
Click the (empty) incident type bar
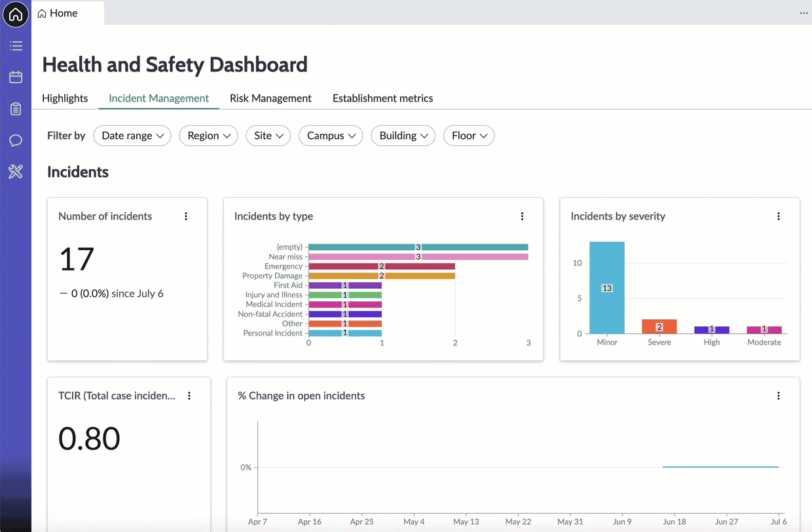click(418, 247)
